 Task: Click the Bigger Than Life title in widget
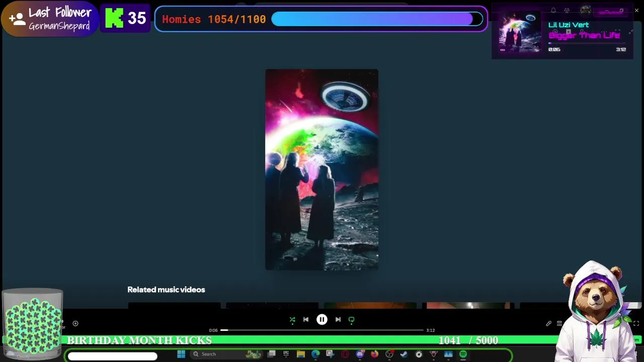(584, 35)
